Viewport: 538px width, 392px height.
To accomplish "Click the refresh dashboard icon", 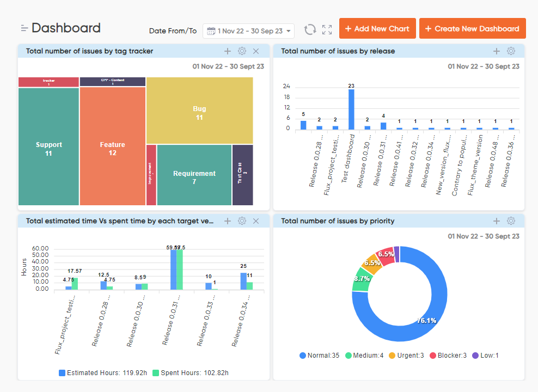I will (310, 30).
